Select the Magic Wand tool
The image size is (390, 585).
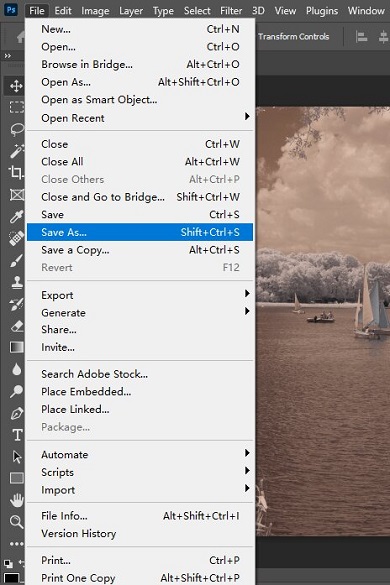click(16, 151)
